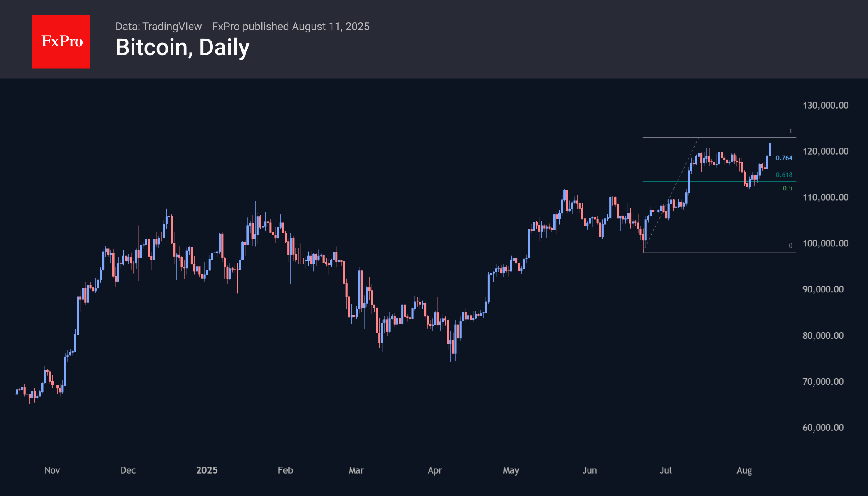Click the Jul label on time axis
The image size is (868, 496).
(666, 470)
